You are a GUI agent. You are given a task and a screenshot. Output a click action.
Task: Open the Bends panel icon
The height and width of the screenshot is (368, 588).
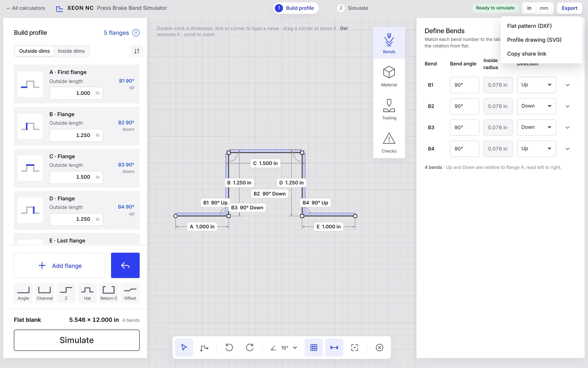[389, 43]
